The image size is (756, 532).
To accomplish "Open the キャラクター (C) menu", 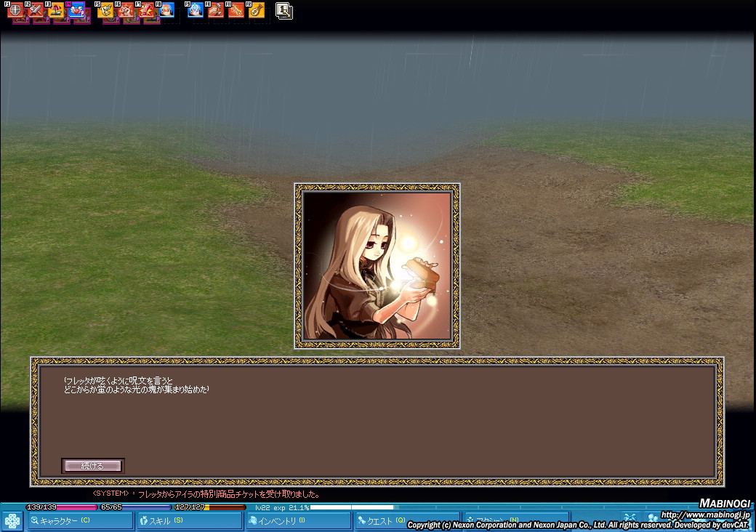I will tap(80, 520).
